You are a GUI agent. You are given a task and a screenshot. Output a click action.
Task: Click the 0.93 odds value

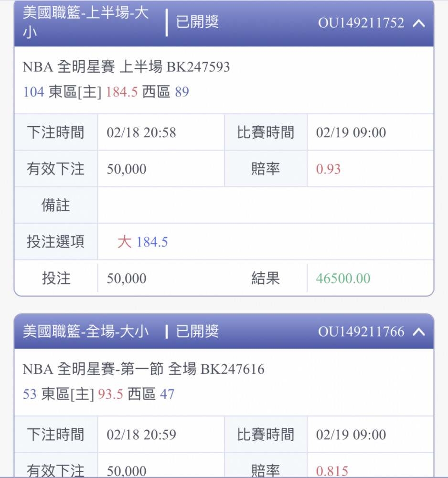coord(328,169)
